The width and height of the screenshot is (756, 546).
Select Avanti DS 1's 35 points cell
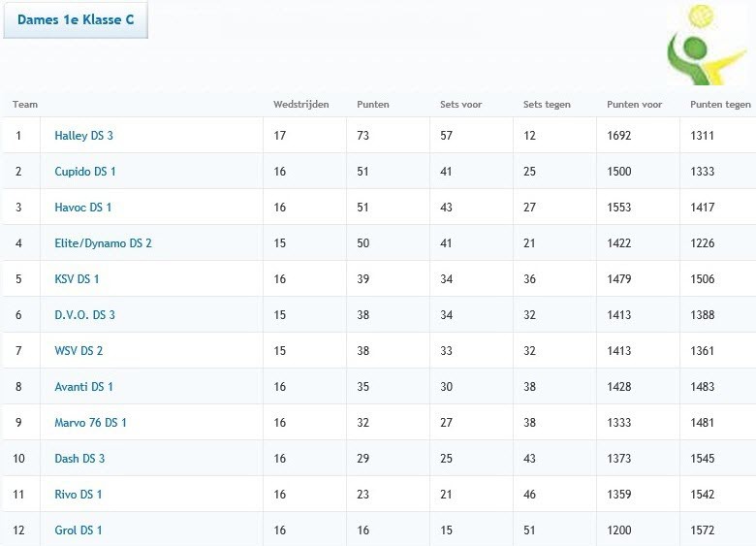[x=363, y=387]
